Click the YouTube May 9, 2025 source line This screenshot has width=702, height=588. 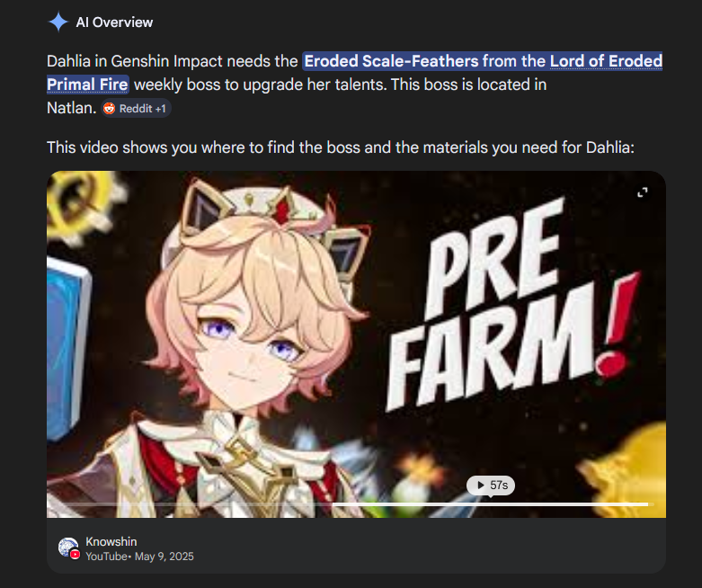coord(139,557)
